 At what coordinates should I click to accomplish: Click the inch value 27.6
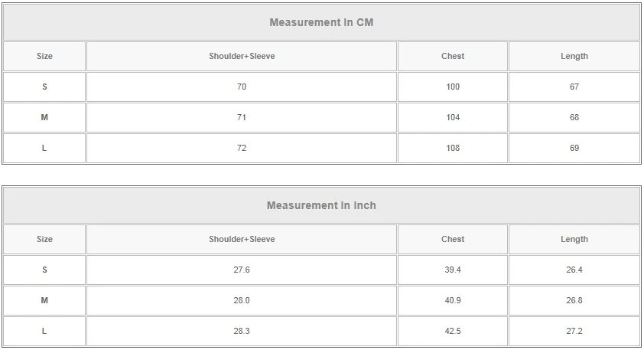(x=242, y=270)
